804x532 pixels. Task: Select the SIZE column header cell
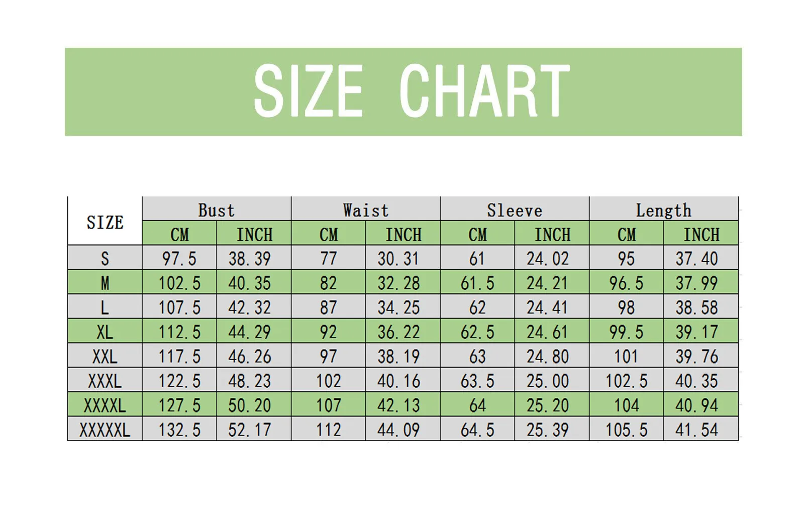tap(105, 222)
